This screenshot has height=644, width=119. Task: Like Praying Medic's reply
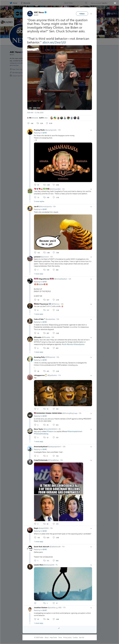coord(53,185)
